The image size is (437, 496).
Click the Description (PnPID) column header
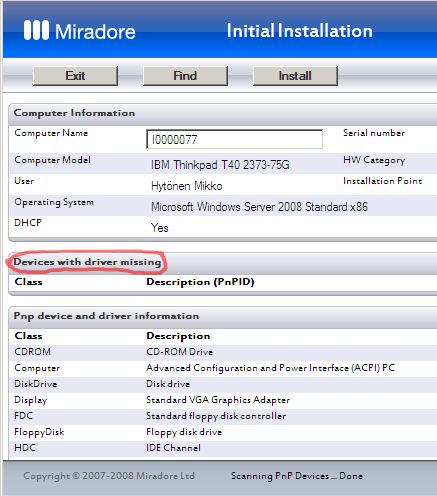(200, 282)
